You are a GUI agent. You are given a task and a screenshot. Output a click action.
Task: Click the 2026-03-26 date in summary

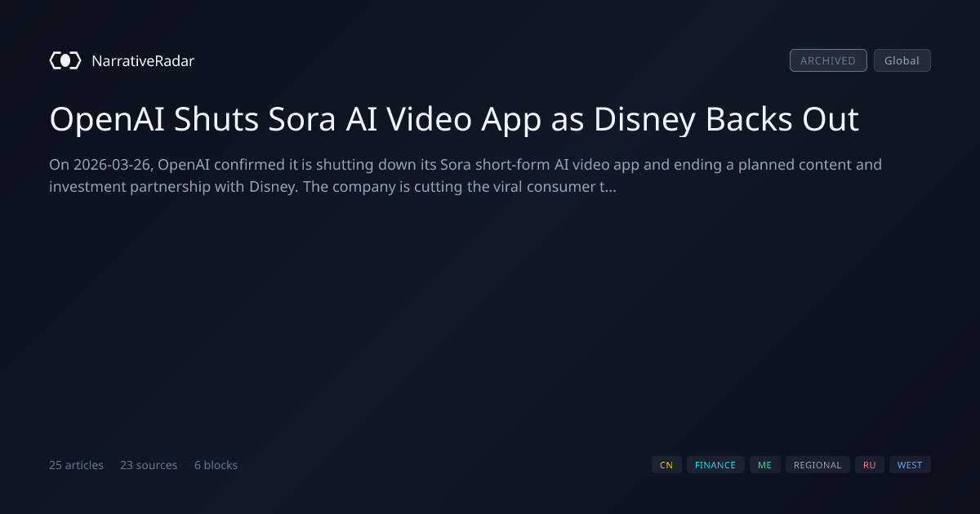click(x=112, y=165)
